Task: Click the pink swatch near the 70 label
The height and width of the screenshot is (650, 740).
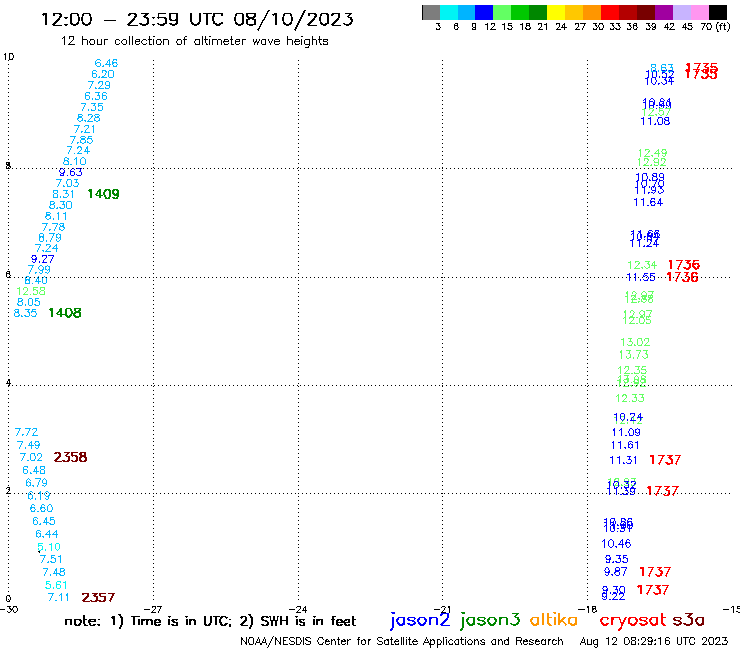Action: 699,12
